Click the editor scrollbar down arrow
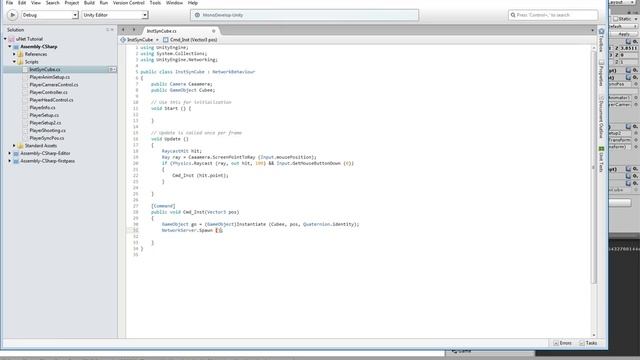This screenshot has height=360, width=640. (x=594, y=335)
